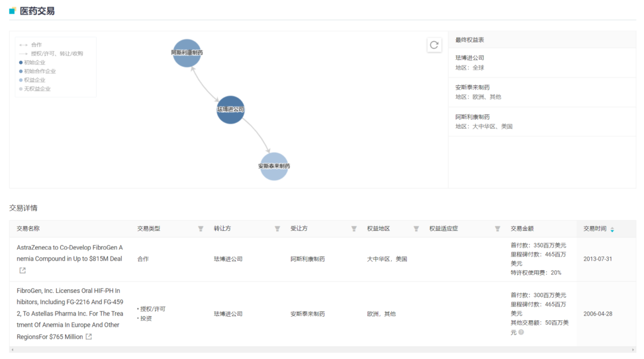Image resolution: width=644 pixels, height=359 pixels.
Task: Click 特许权使用费：20% value
Action: click(x=536, y=273)
